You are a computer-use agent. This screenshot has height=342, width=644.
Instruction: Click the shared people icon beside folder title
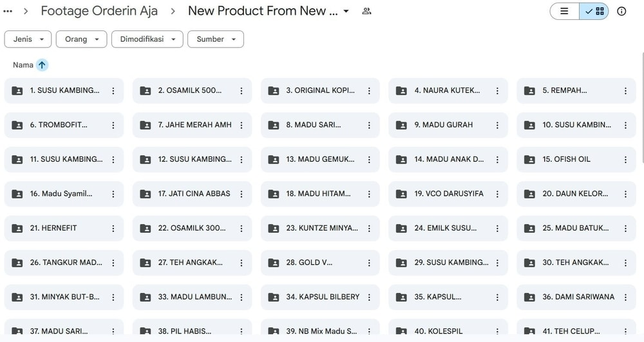pos(366,11)
